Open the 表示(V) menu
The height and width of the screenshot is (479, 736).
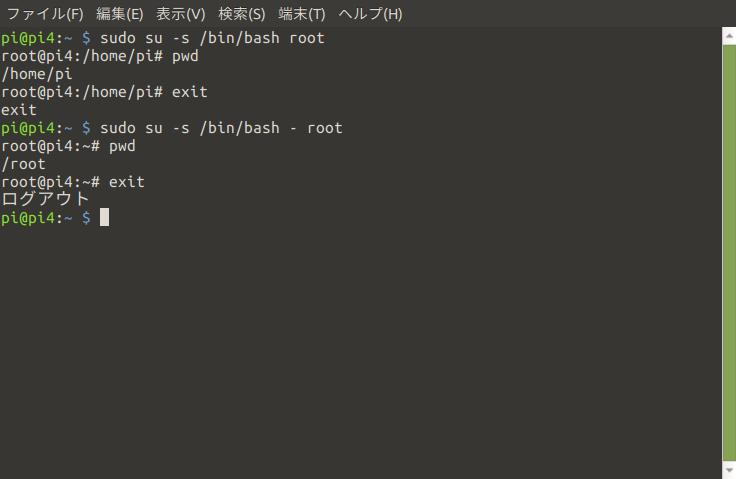click(x=181, y=14)
